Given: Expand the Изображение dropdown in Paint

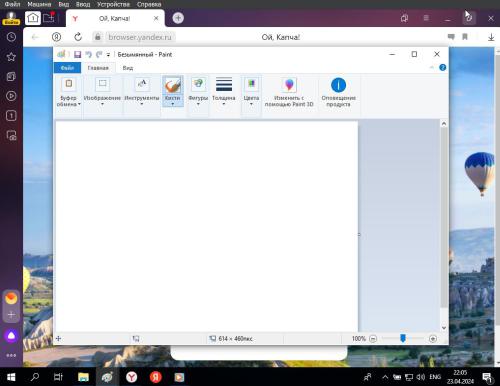Looking at the screenshot, I should (102, 92).
